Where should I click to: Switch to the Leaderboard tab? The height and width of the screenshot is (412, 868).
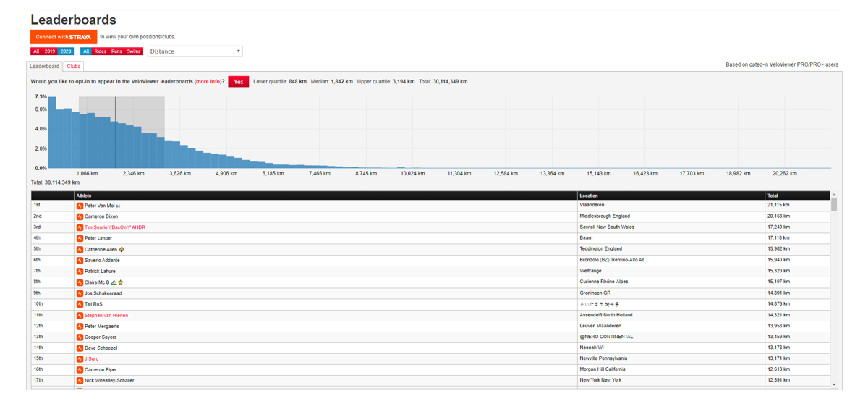(45, 66)
